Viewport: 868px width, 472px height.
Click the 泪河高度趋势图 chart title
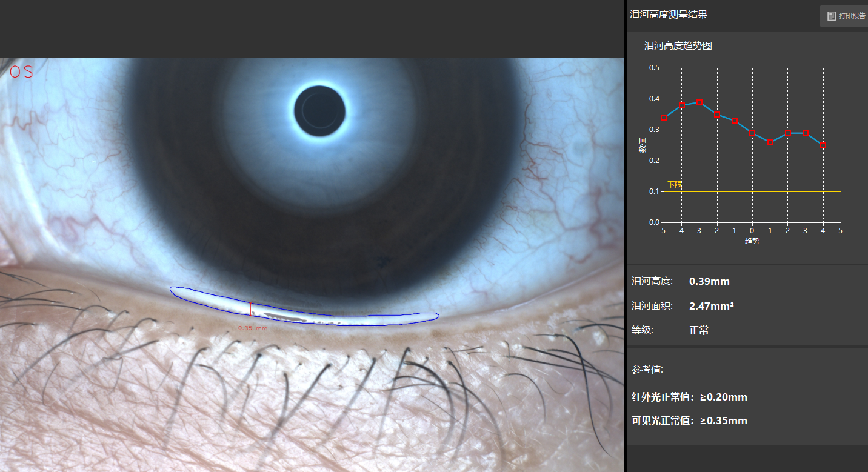click(678, 46)
